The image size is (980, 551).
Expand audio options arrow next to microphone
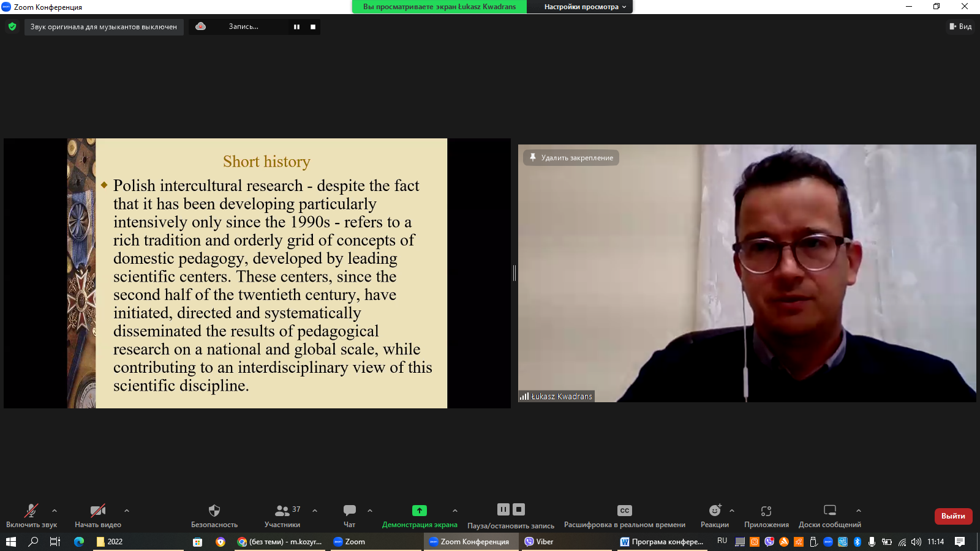click(55, 511)
